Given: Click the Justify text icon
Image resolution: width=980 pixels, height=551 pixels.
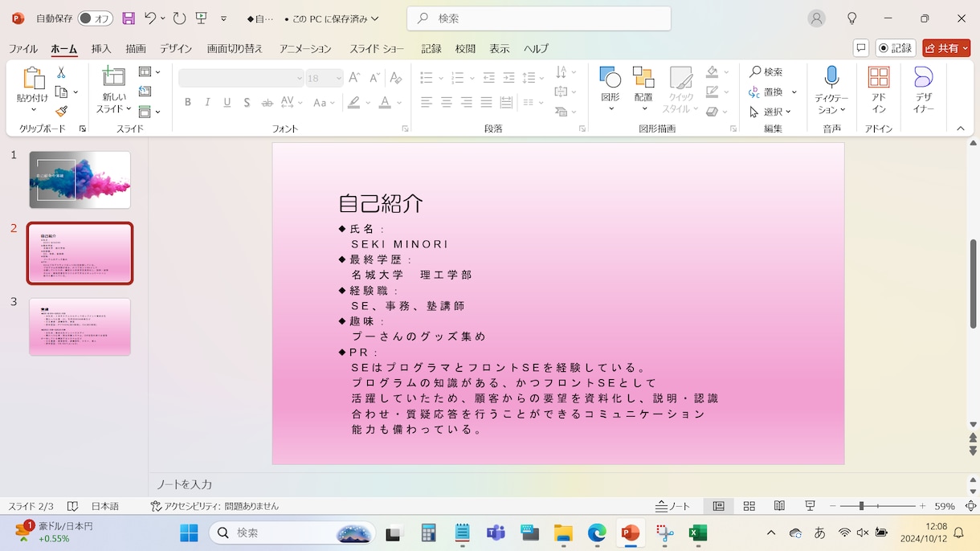Looking at the screenshot, I should click(x=486, y=102).
